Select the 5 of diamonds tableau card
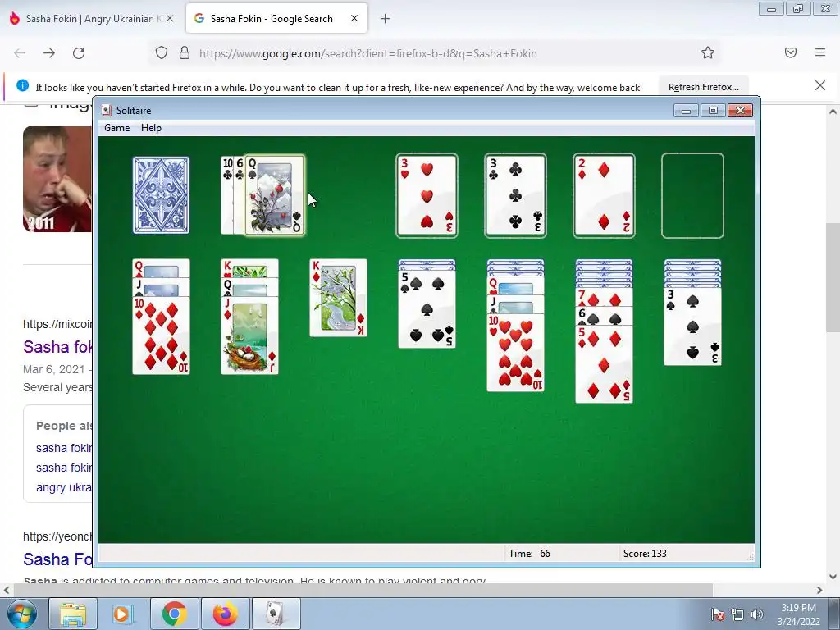 click(x=604, y=364)
